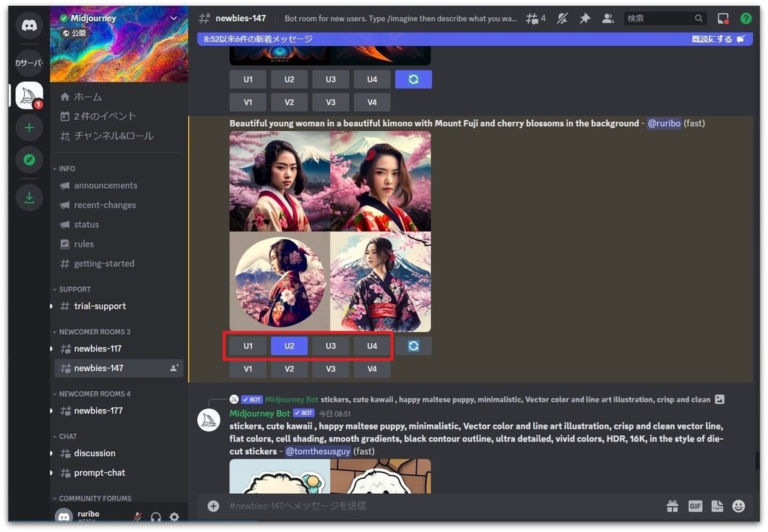Open the compass explore servers icon
The image size is (768, 532).
(x=29, y=160)
